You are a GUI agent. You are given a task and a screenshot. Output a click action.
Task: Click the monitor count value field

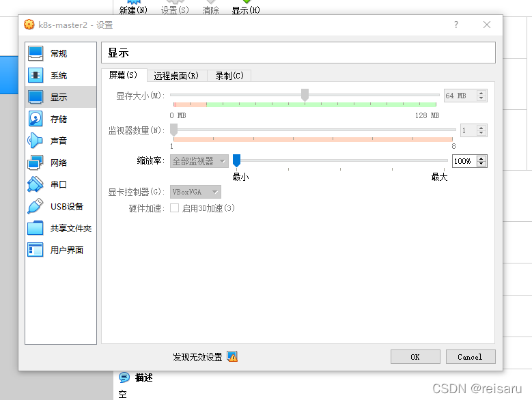pyautogui.click(x=468, y=130)
